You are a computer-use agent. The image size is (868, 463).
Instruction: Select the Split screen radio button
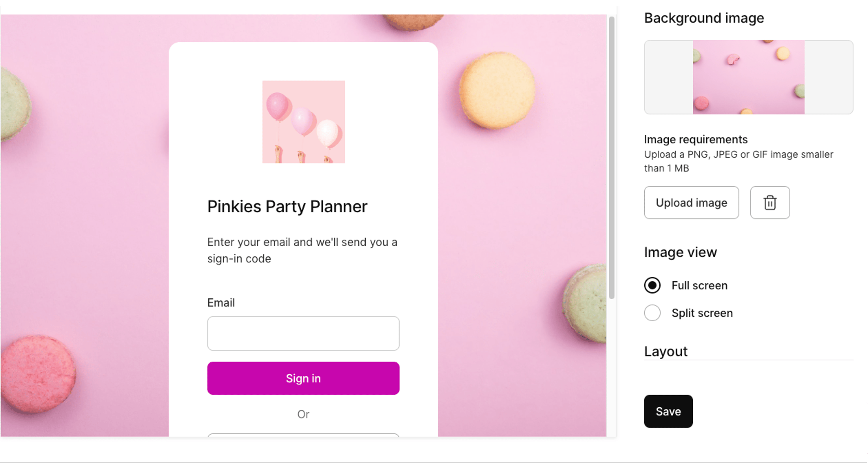pyautogui.click(x=652, y=313)
